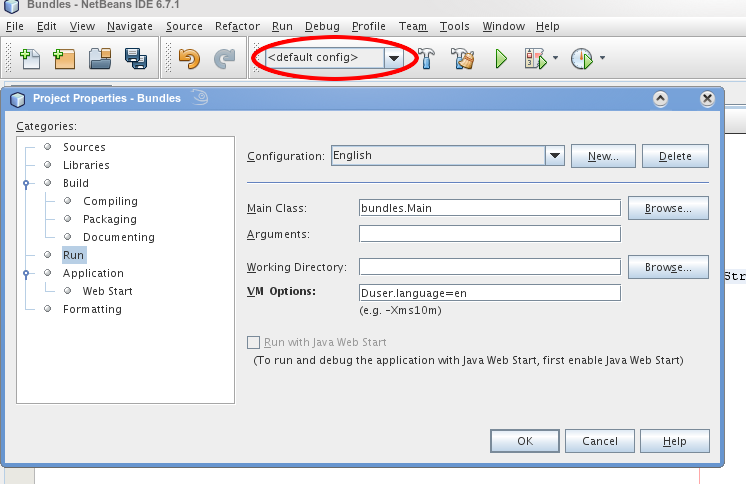Click Browse next to Working Directory
Viewport: 746px width, 484px height.
[x=668, y=267]
